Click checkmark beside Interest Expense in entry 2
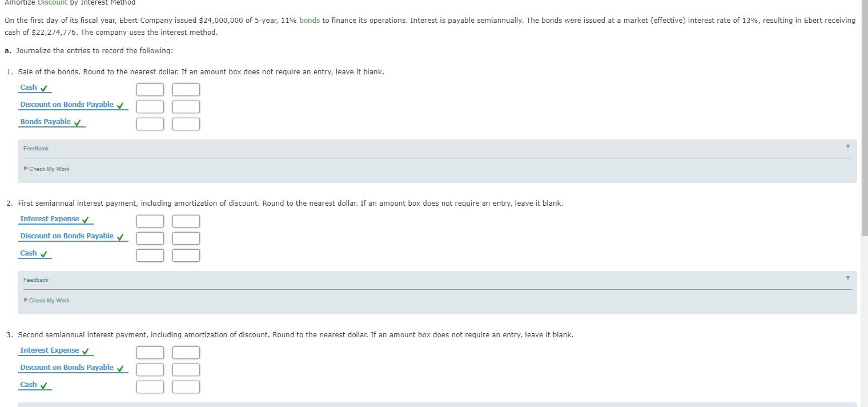Image resolution: width=868 pixels, height=407 pixels. [86, 219]
